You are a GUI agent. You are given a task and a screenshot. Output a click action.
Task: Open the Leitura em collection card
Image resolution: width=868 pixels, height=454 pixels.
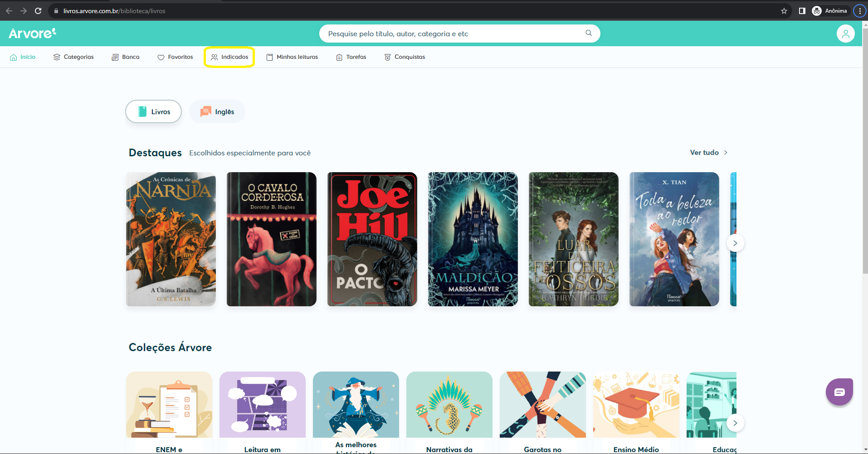point(263,412)
